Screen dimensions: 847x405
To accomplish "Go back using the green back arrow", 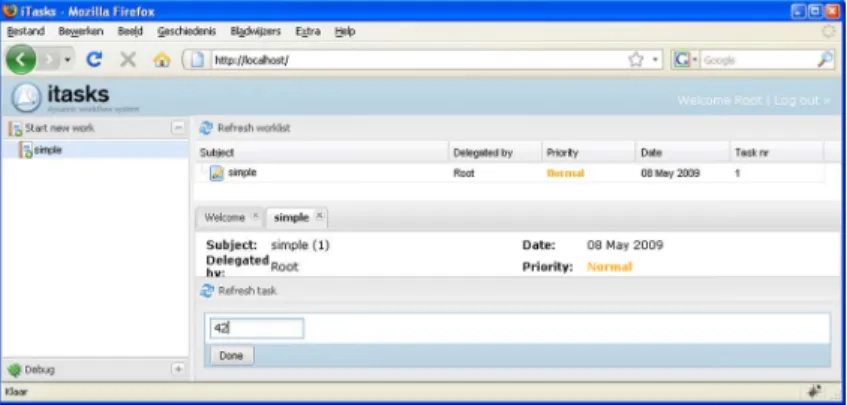I will [x=21, y=59].
